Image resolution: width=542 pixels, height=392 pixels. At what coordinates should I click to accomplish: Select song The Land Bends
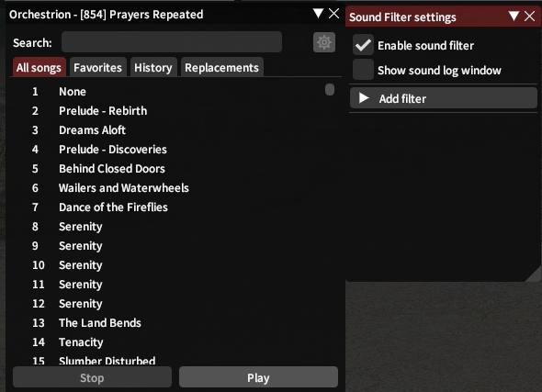(x=100, y=323)
